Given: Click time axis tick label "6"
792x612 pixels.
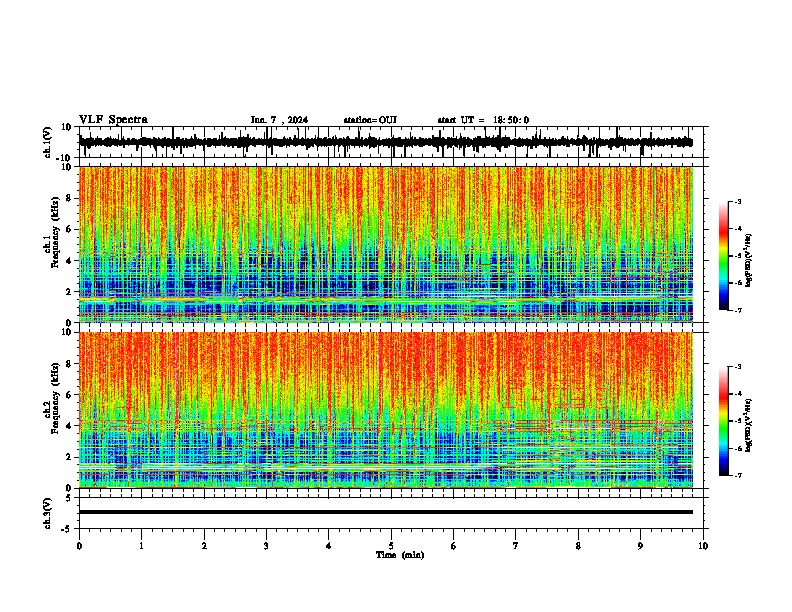Looking at the screenshot, I should [x=454, y=546].
